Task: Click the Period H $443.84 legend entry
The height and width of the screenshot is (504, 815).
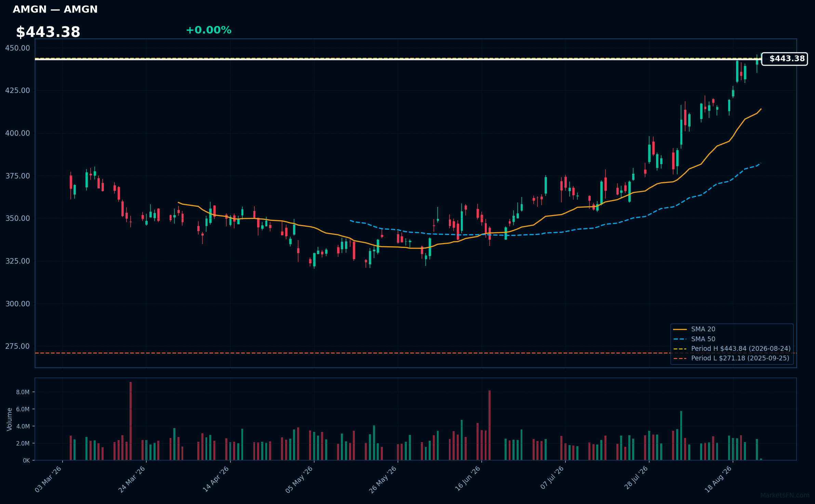Action: (x=732, y=349)
